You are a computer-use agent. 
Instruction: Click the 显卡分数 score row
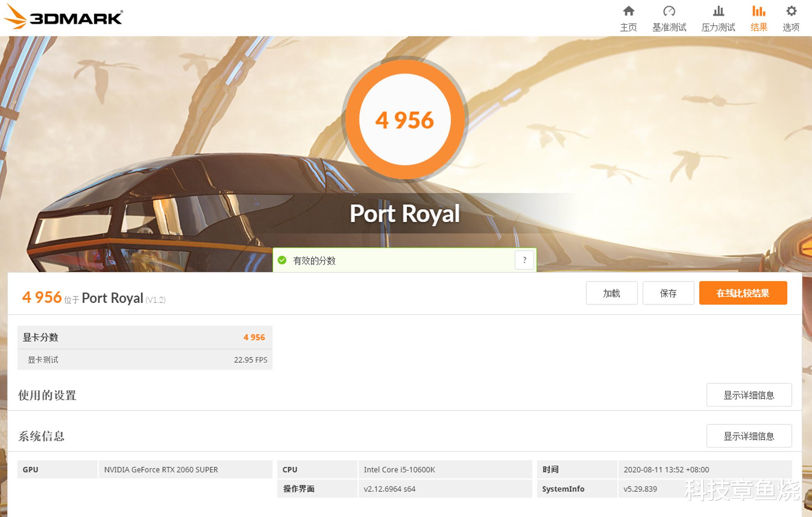[145, 337]
